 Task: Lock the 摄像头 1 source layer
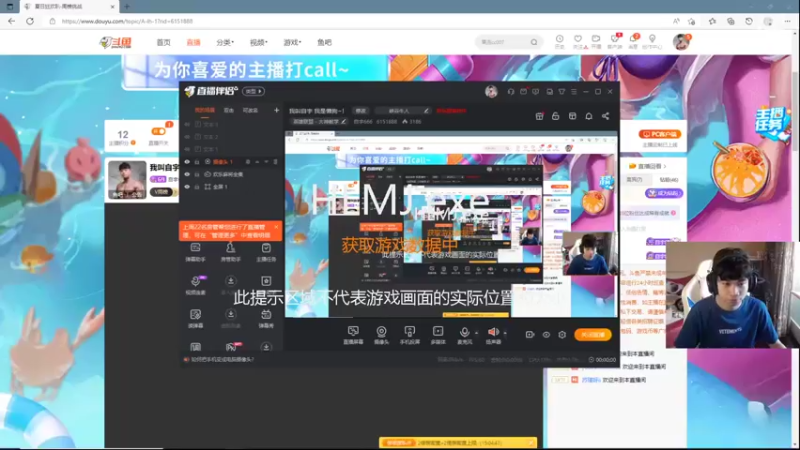197,162
